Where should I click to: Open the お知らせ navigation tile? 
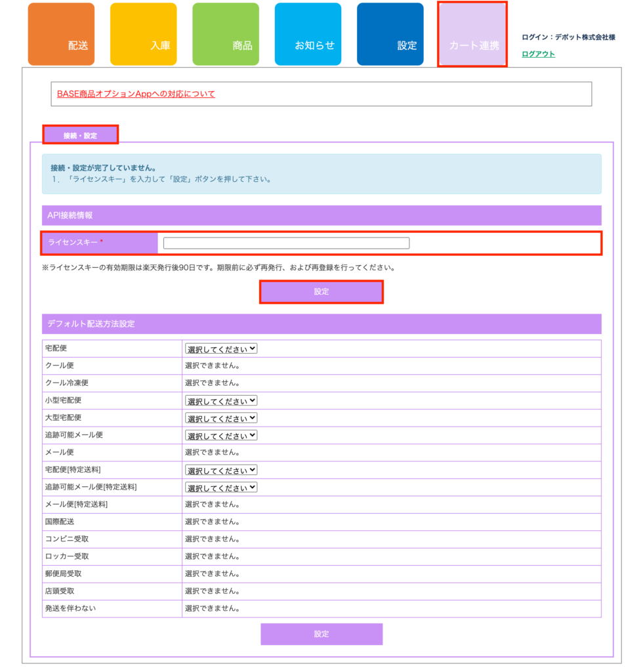point(308,35)
